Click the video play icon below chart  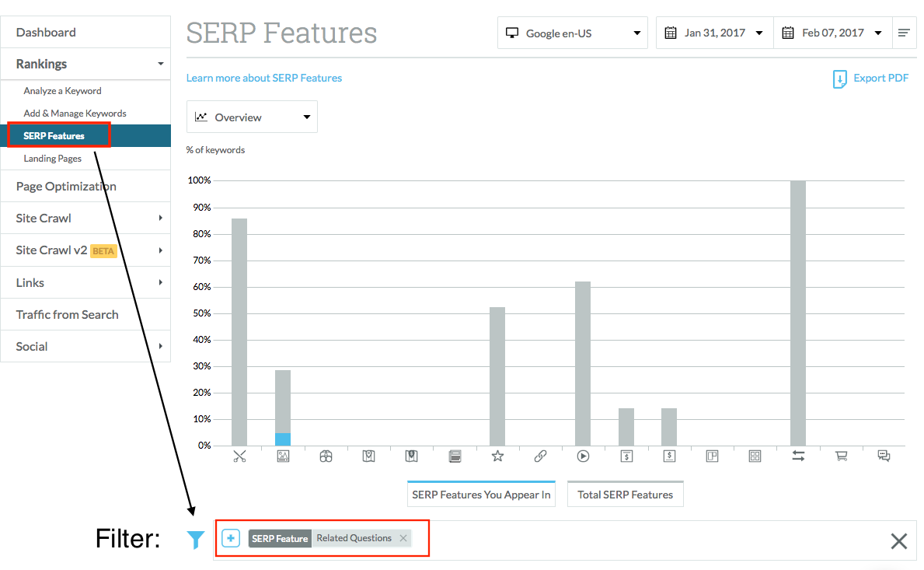coord(583,456)
